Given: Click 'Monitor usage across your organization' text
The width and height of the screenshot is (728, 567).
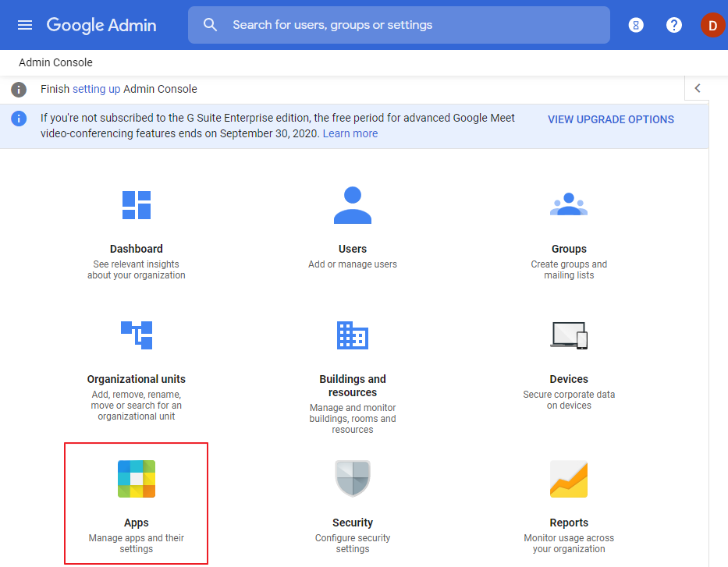Looking at the screenshot, I should [569, 544].
